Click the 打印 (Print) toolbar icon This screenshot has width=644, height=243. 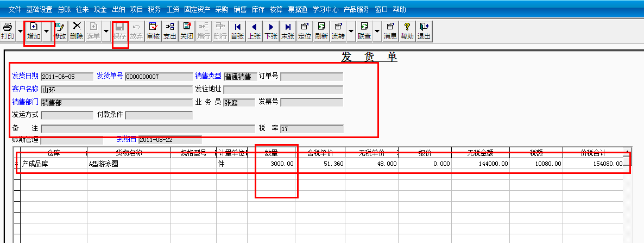[8, 31]
